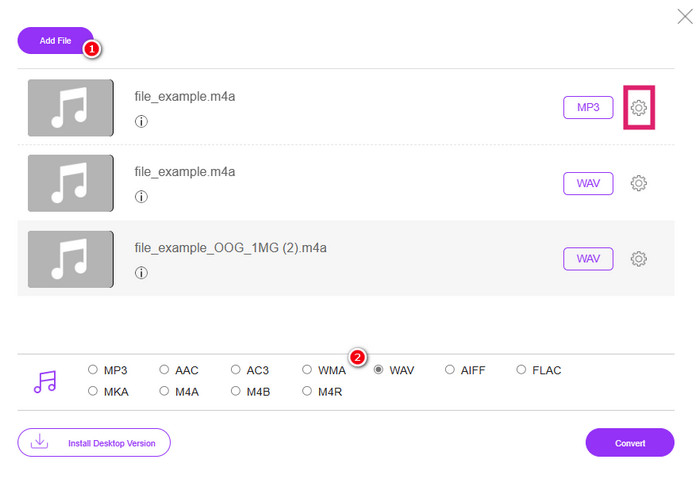Open WAV format tag on second file
The height and width of the screenshot is (479, 700).
pos(588,183)
